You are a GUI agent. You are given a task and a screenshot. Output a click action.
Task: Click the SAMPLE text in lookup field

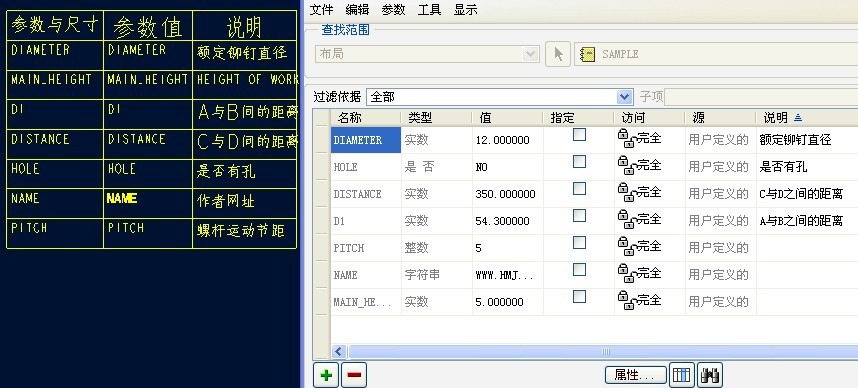tap(620, 54)
